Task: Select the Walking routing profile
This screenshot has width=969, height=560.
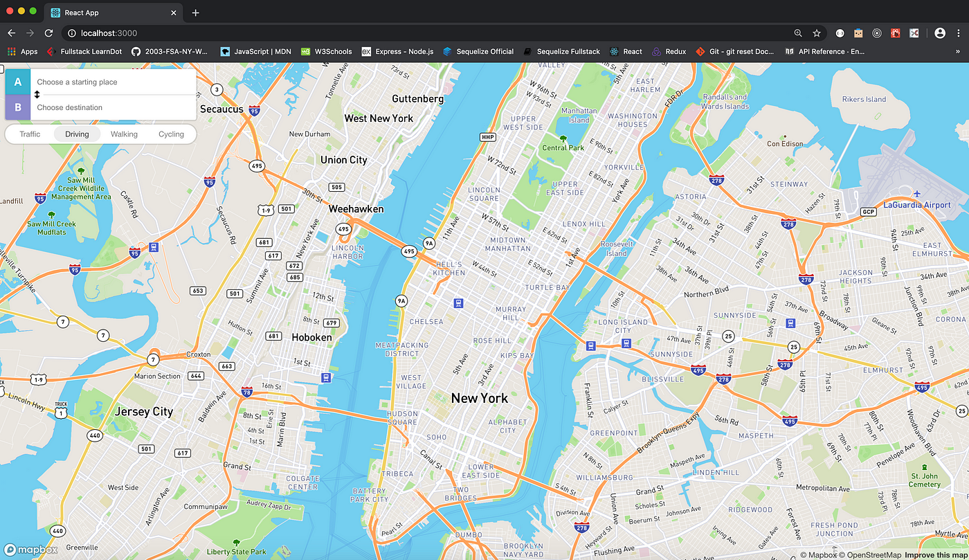Action: (x=124, y=134)
